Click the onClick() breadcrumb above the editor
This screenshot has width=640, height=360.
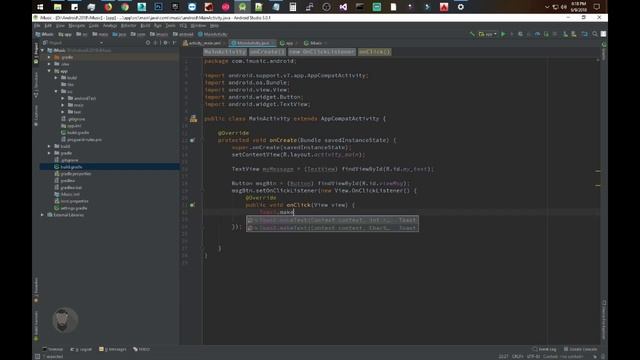375,52
